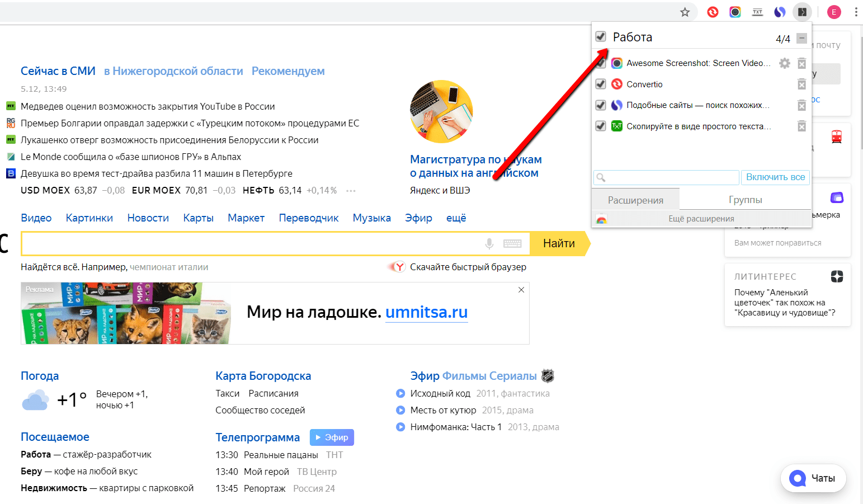Click the bookmark star icon
Viewport: 863px width, 504px height.
[685, 12]
